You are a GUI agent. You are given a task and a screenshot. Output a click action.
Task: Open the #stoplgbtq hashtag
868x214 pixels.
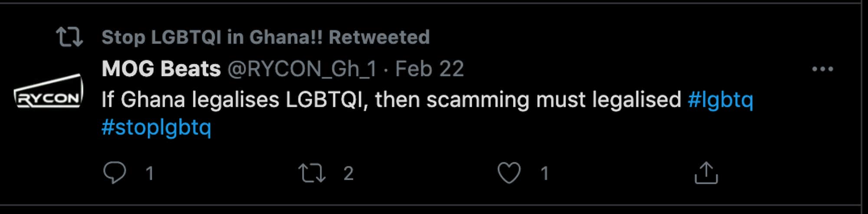[156, 127]
